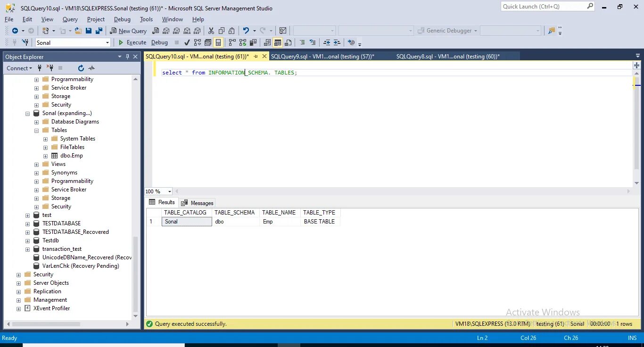The image size is (644, 347).
Task: Click the Undo arrow icon
Action: (x=246, y=31)
